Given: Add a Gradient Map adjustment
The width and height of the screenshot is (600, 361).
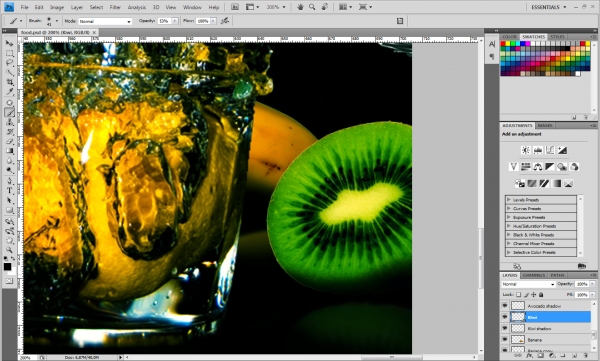Looking at the screenshot, I should point(556,183).
